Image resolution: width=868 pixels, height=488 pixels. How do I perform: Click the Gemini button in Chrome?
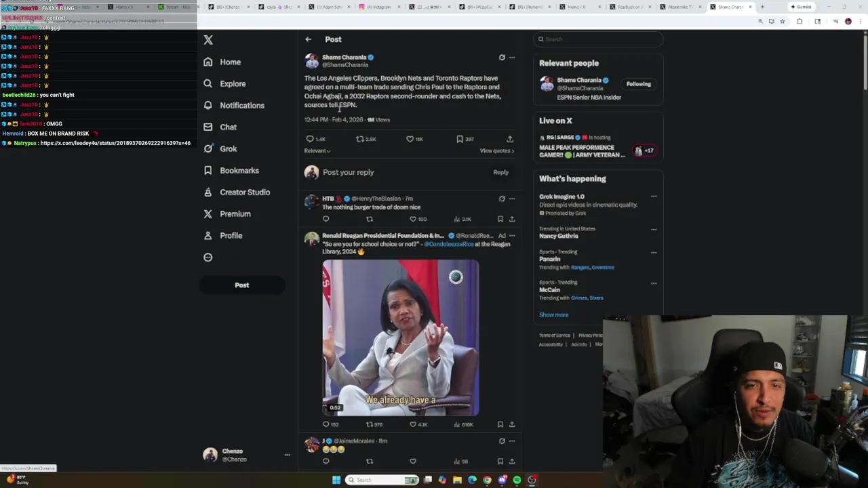(x=801, y=7)
